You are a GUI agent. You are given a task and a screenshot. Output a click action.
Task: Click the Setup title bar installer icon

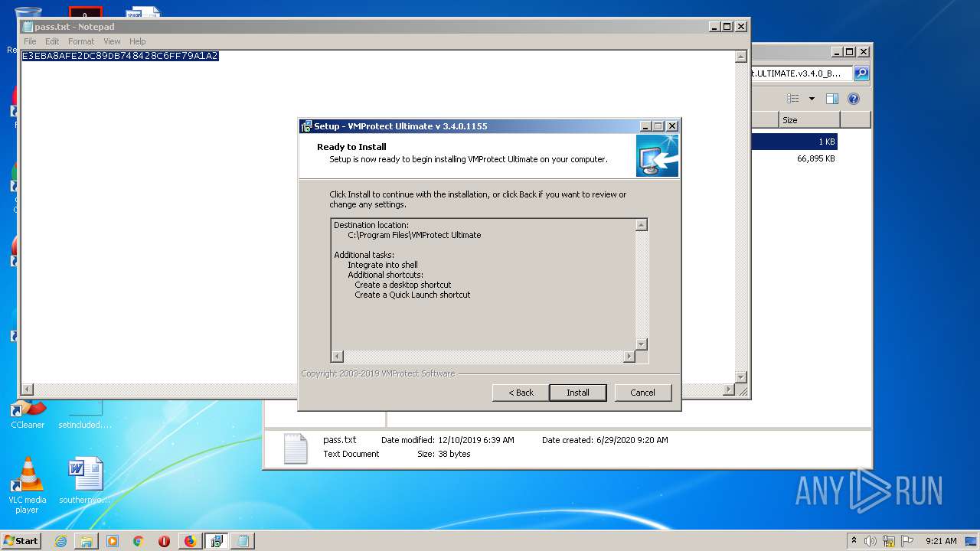point(306,126)
